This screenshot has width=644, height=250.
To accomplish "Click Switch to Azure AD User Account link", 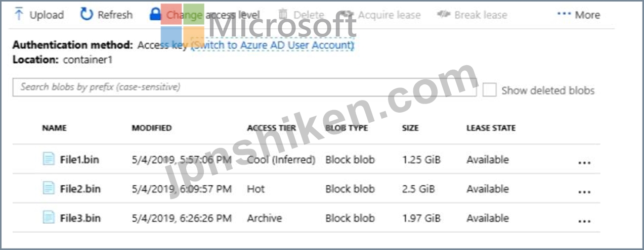I will tap(273, 45).
